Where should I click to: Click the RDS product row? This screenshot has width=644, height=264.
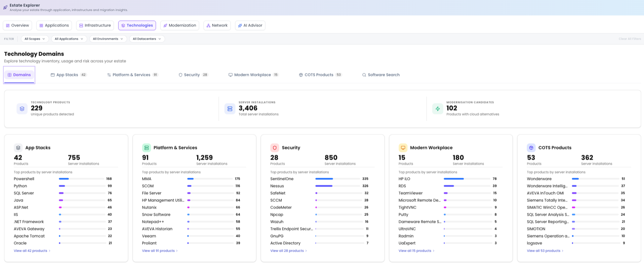coord(448,186)
